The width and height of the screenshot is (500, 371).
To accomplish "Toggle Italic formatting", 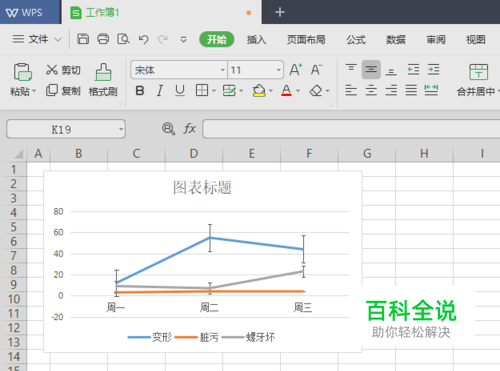I will (160, 91).
